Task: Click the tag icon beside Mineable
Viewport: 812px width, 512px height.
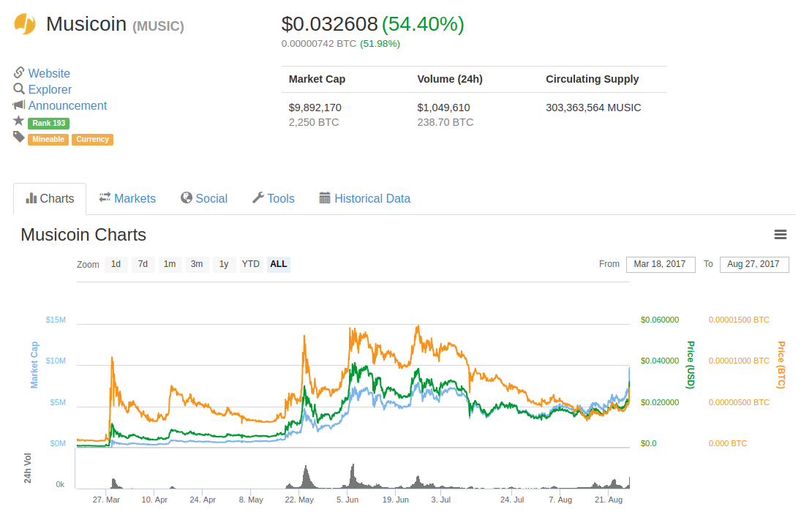Action: pyautogui.click(x=19, y=138)
